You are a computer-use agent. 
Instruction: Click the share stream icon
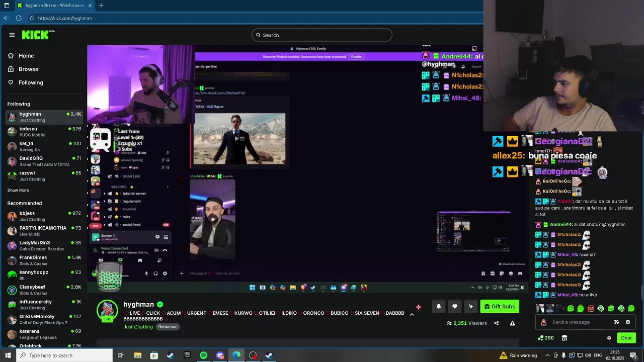496,323
